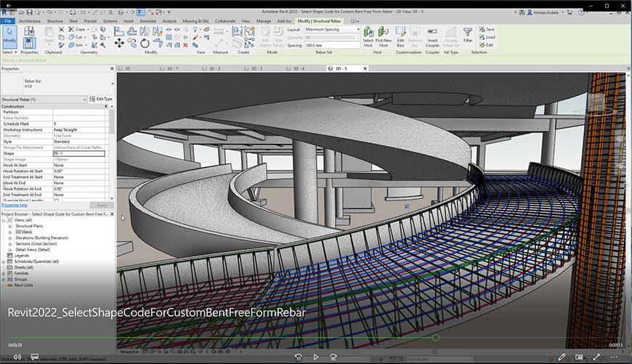The image size is (632, 364).
Task: Click the Move tool in Modify panel
Action: pos(119,43)
